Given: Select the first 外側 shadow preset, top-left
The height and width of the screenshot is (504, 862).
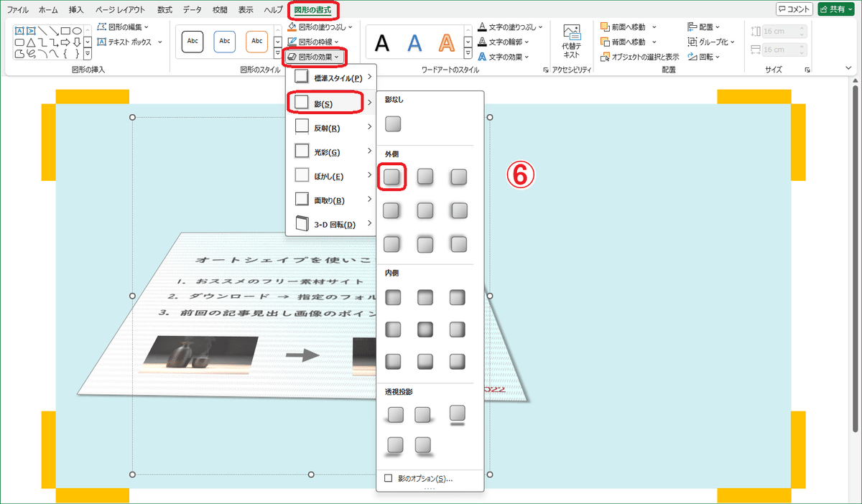Looking at the screenshot, I should pyautogui.click(x=392, y=177).
